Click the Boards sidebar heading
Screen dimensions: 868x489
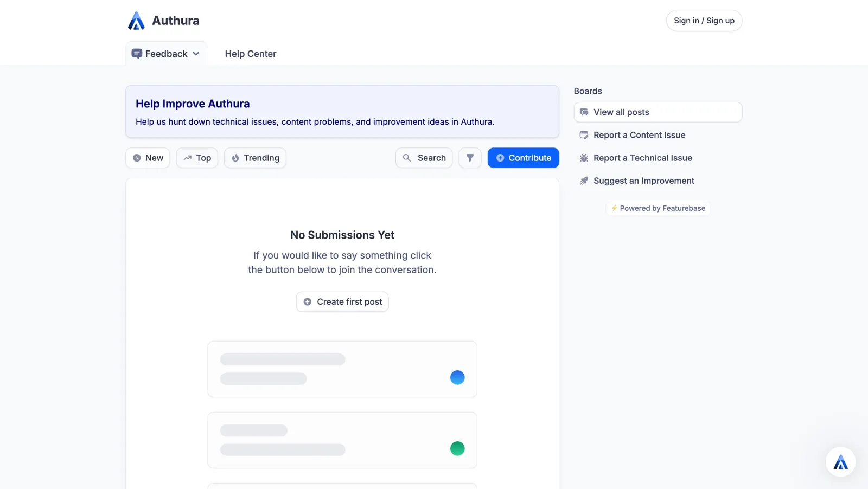(x=588, y=91)
